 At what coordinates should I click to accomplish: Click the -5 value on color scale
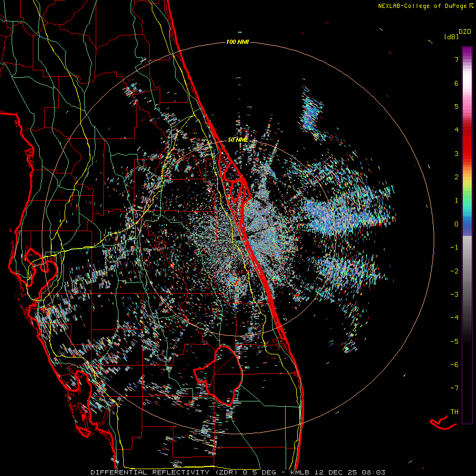click(x=454, y=342)
